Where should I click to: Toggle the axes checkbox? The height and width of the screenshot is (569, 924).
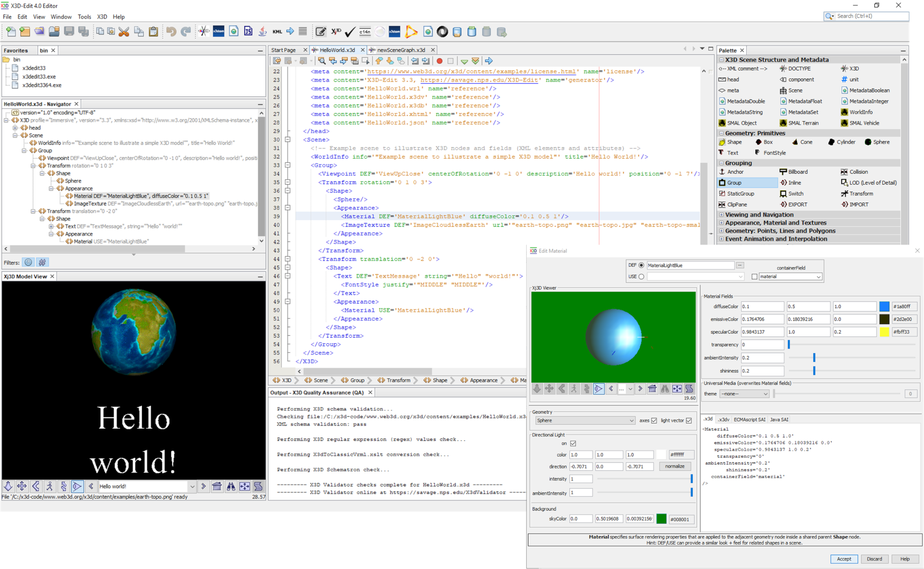[654, 421]
